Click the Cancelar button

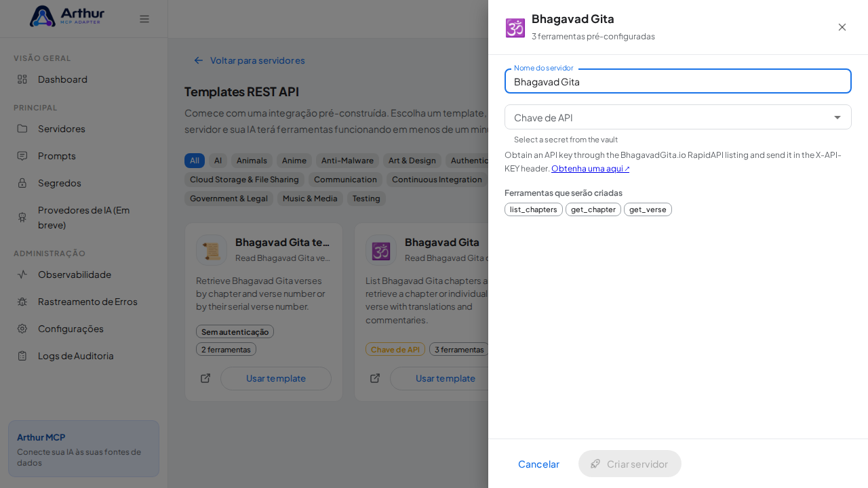tap(538, 464)
